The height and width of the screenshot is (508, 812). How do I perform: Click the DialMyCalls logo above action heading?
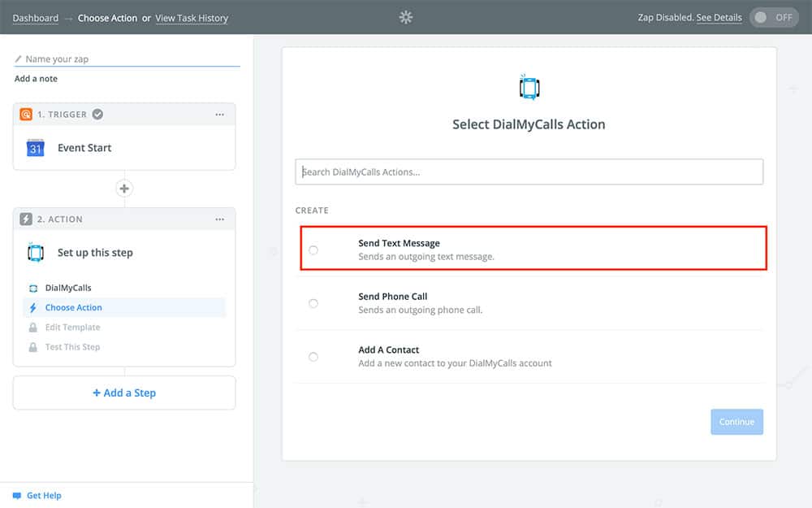[529, 87]
